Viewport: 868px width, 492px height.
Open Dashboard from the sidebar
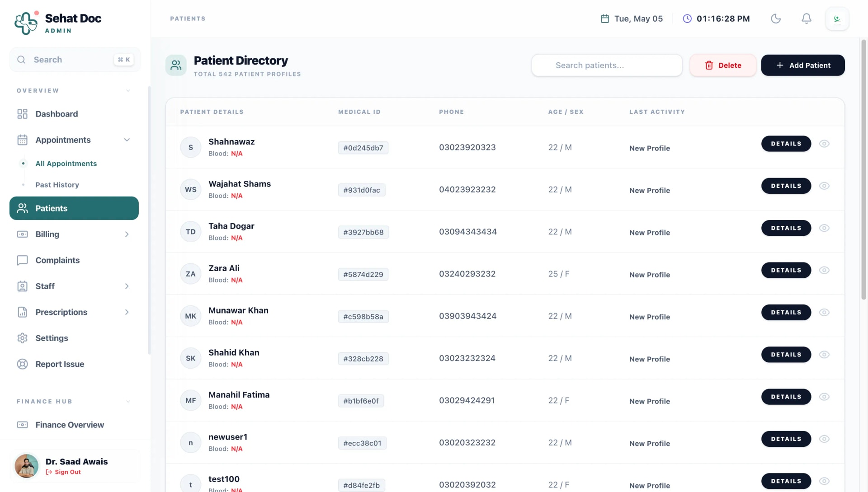click(74, 114)
